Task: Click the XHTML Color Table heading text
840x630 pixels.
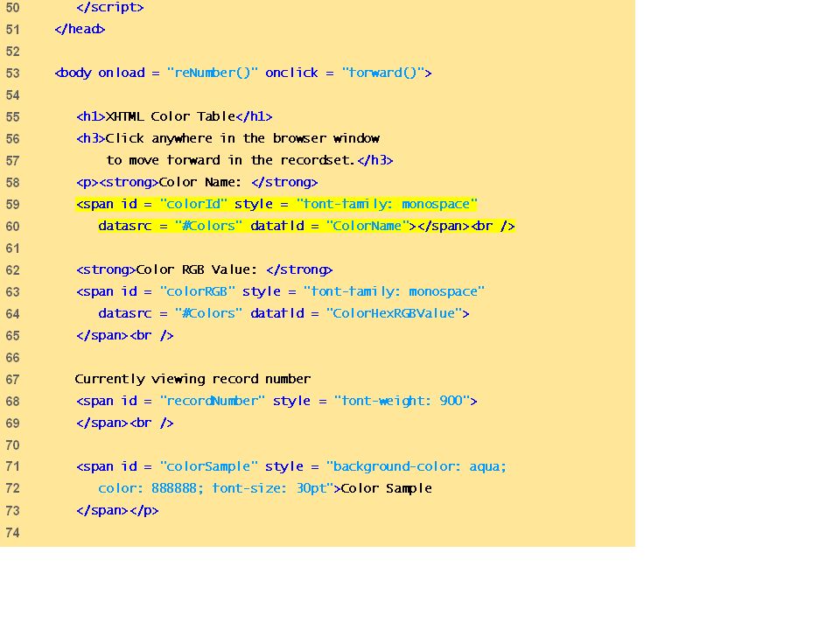Action: pyautogui.click(x=171, y=116)
